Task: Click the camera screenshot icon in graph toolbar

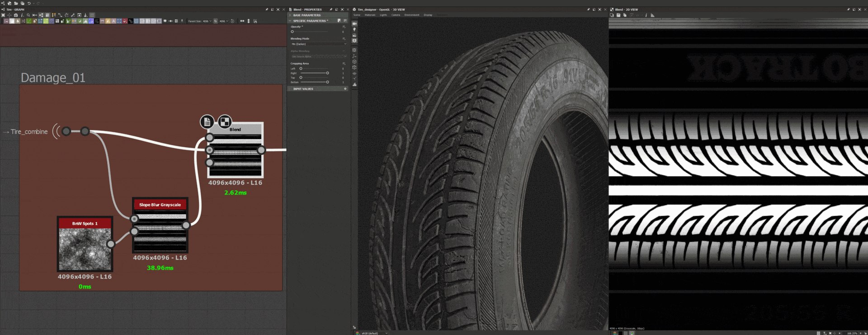Action: pyautogui.click(x=16, y=15)
